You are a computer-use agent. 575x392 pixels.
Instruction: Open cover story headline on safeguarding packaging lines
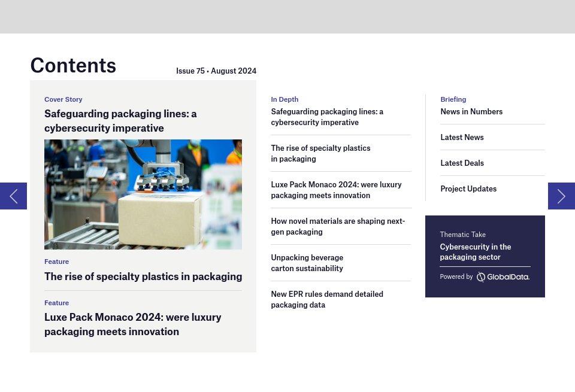pyautogui.click(x=120, y=121)
